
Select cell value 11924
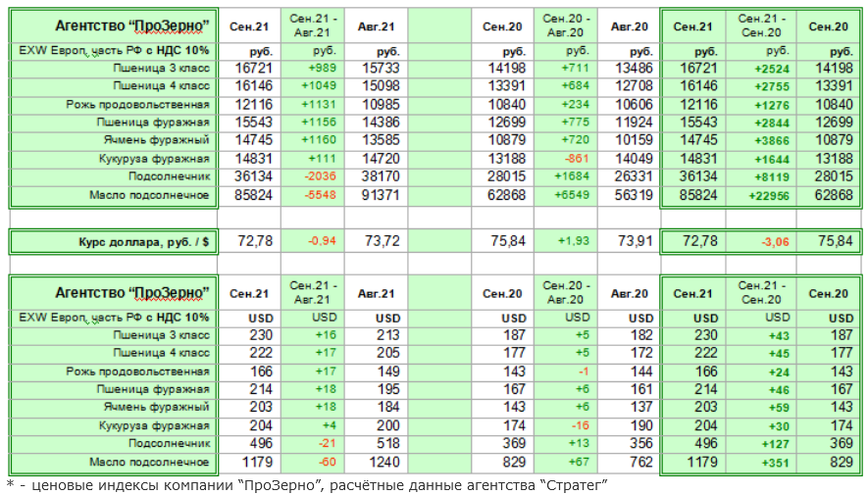(x=634, y=123)
